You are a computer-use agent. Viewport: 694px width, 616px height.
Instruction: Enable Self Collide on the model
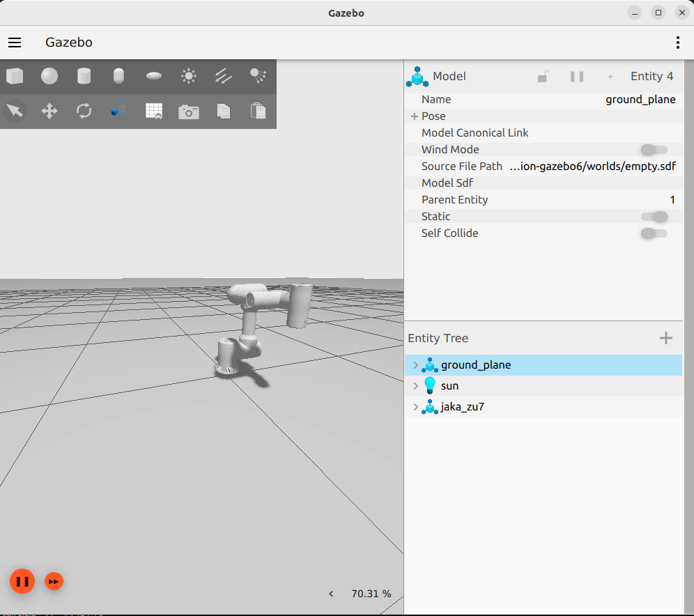click(x=654, y=233)
